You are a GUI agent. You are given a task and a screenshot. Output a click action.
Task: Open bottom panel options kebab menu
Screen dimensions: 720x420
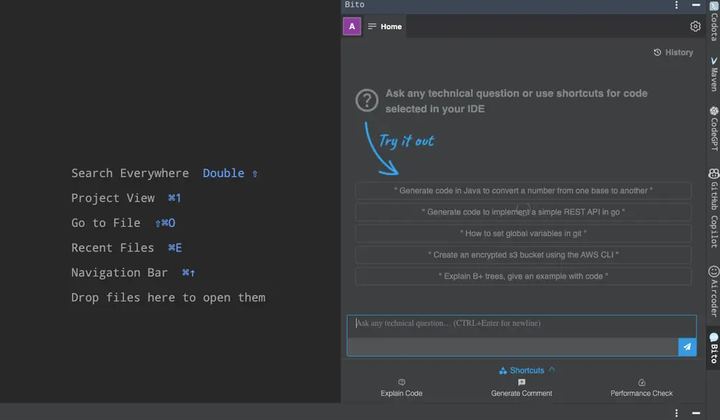(676, 413)
